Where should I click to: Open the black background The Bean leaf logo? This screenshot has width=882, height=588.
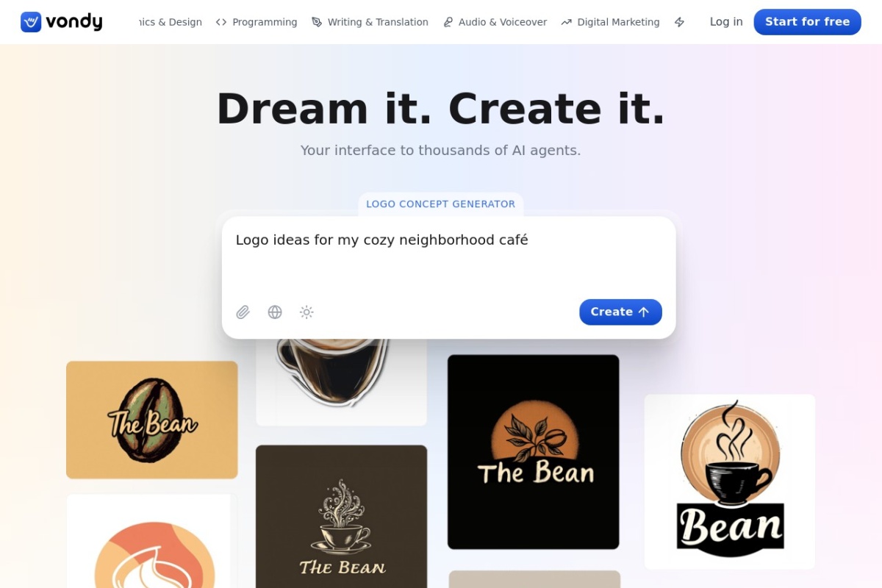point(534,452)
